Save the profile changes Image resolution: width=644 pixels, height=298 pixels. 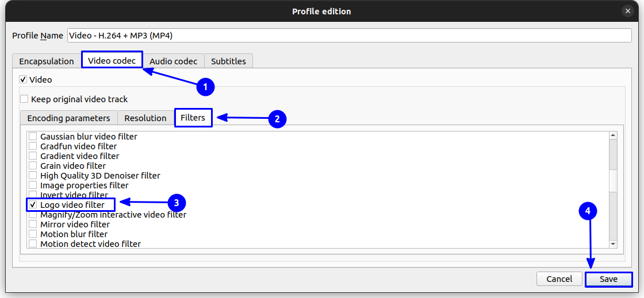pos(608,279)
